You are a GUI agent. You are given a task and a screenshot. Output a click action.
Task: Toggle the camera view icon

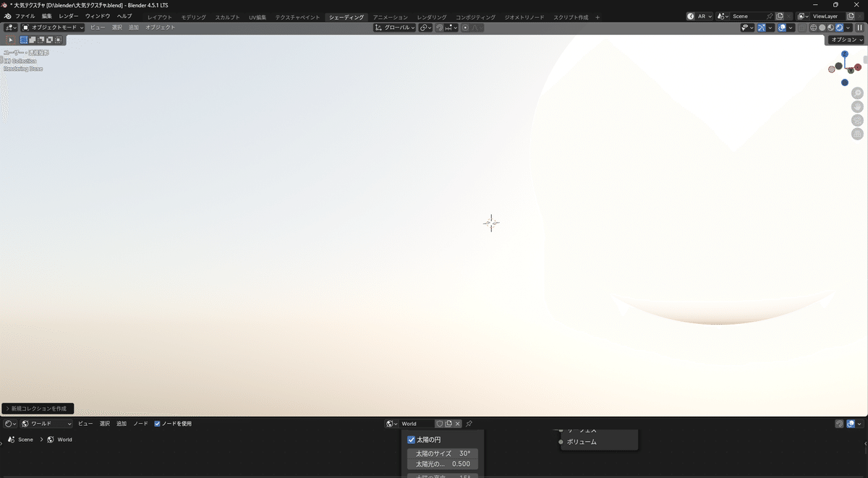pyautogui.click(x=857, y=120)
